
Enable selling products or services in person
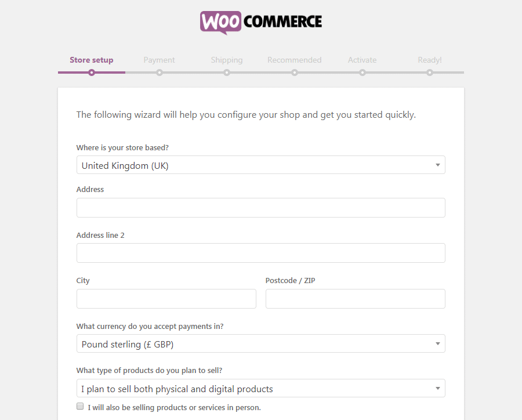point(79,406)
